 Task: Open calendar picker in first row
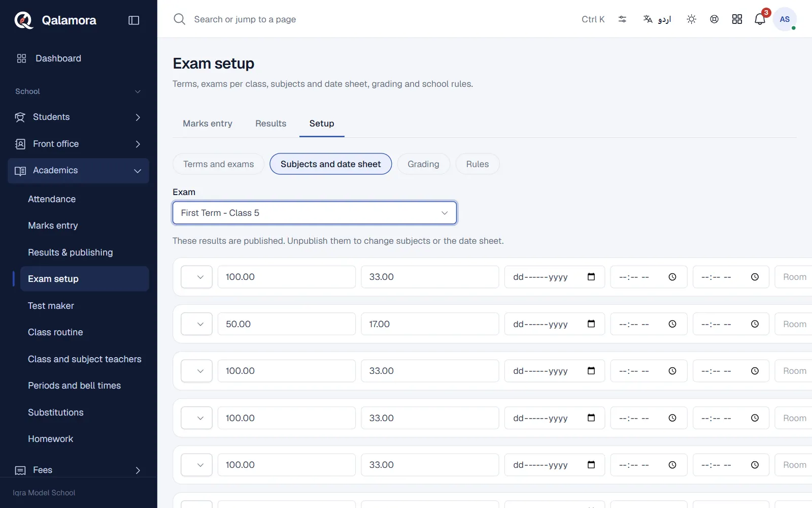(591, 277)
